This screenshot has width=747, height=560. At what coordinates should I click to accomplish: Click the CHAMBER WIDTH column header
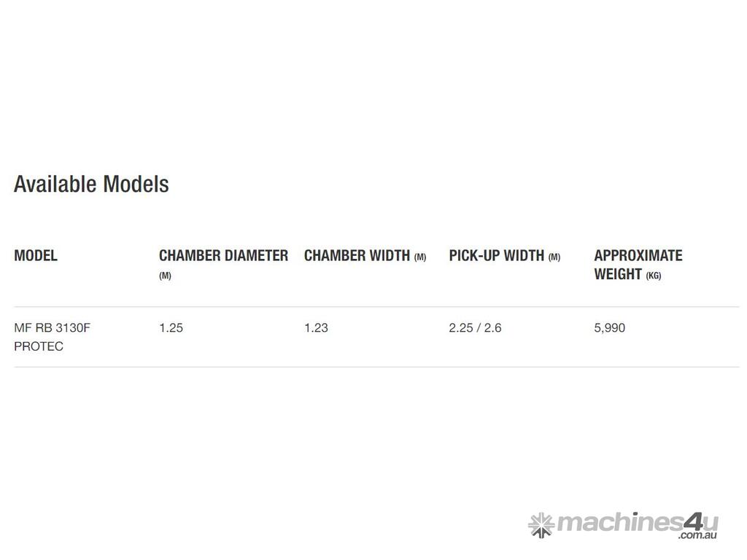[357, 255]
